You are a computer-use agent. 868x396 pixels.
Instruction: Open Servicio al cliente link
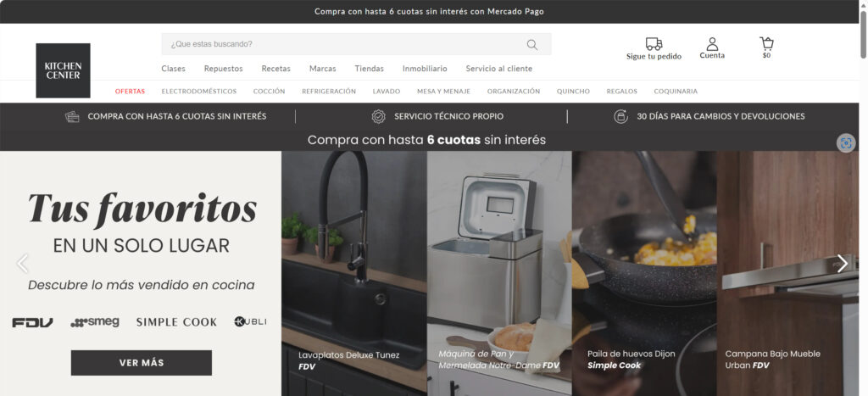498,69
